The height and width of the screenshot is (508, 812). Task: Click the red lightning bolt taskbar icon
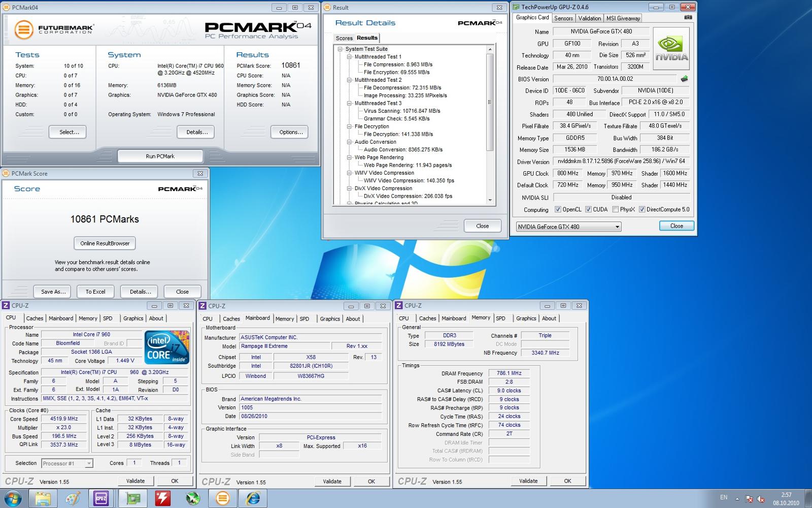click(x=162, y=498)
